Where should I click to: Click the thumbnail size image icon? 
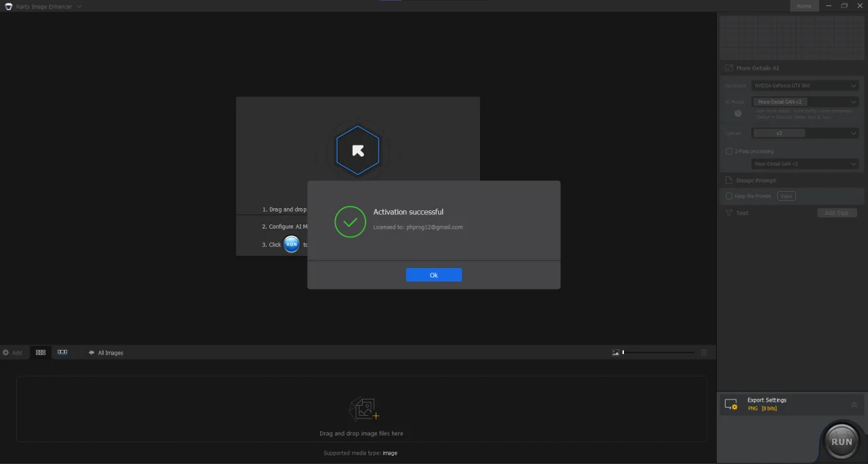[616, 353]
